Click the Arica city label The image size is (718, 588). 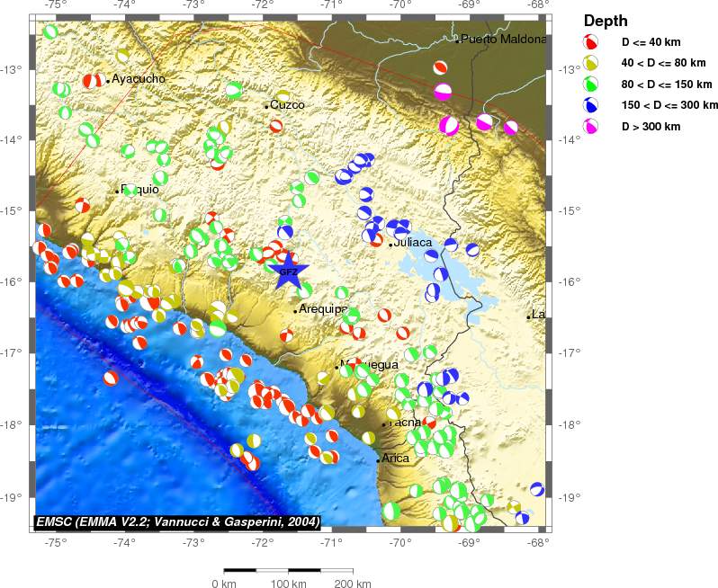pyautogui.click(x=396, y=459)
